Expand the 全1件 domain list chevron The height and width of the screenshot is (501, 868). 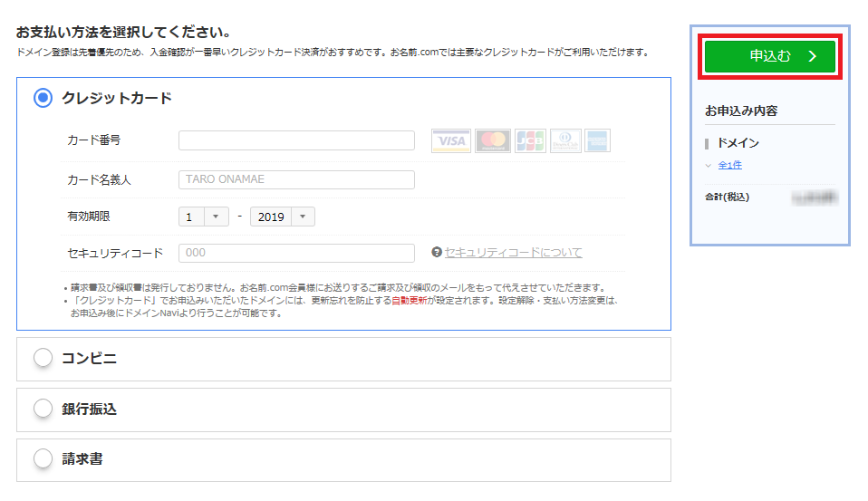coord(708,165)
